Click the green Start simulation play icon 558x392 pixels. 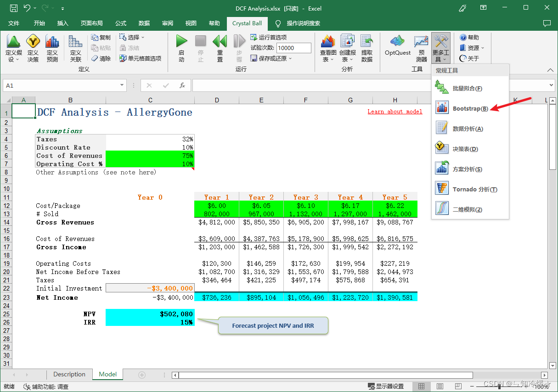(181, 42)
